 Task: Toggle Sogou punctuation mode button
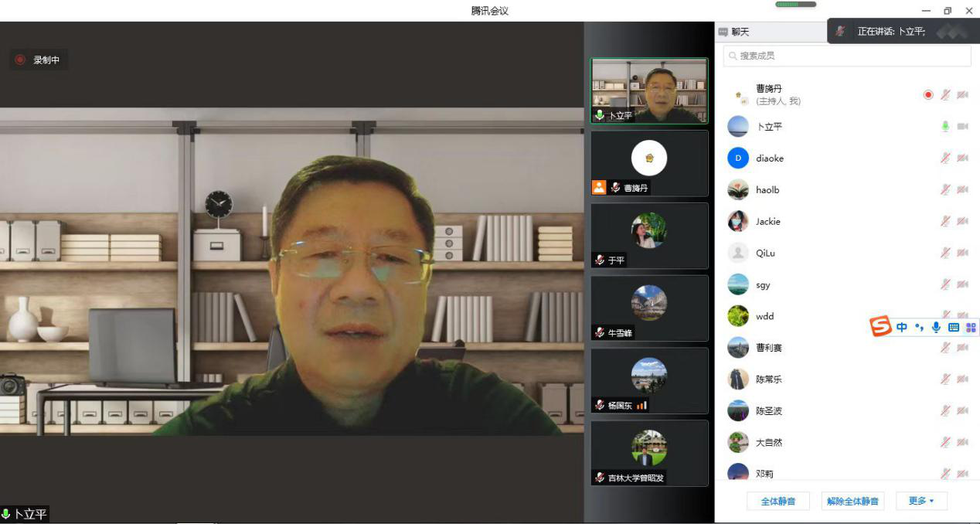point(919,328)
